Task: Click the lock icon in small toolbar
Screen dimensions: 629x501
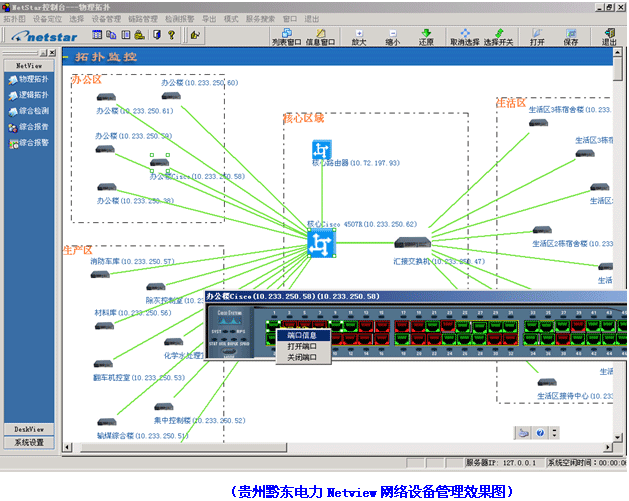Action: point(140,35)
